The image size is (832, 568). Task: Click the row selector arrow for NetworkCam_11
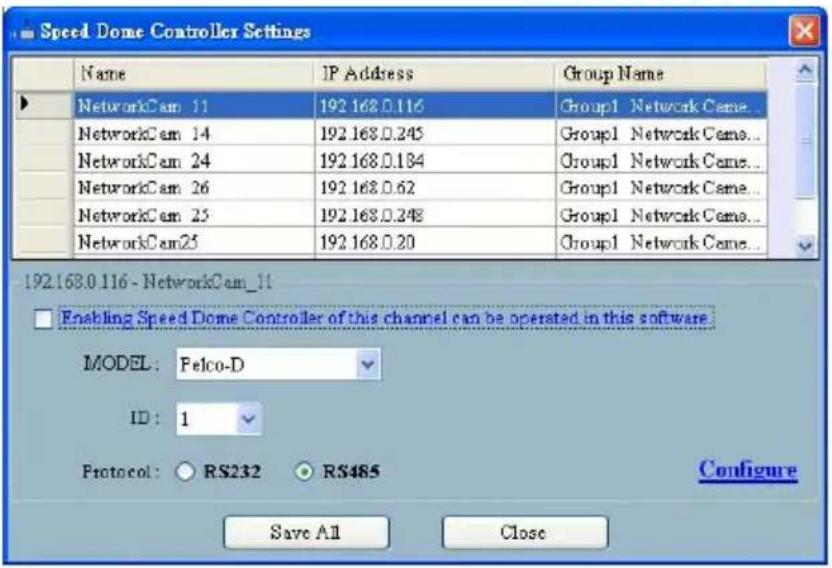coord(44,105)
